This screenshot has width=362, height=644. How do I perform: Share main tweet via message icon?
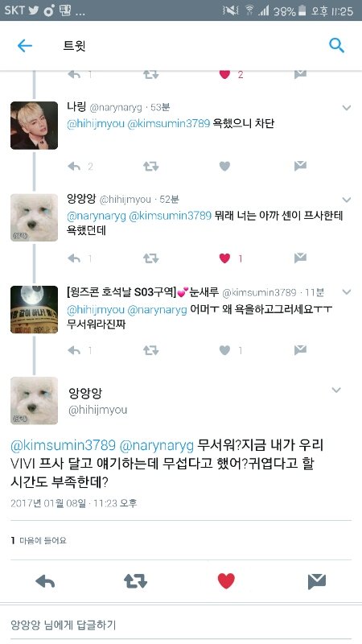317,581
